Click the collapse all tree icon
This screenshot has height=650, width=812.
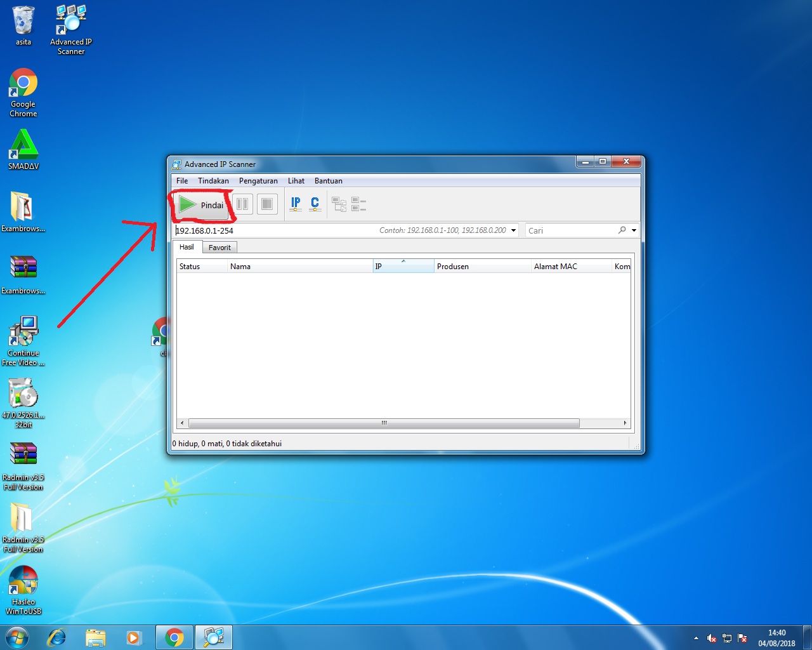tap(358, 204)
